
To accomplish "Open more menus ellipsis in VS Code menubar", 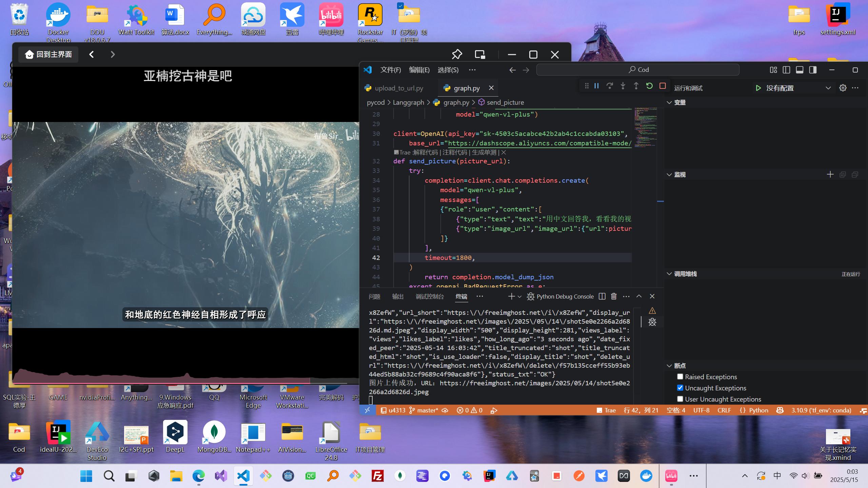I will [472, 70].
